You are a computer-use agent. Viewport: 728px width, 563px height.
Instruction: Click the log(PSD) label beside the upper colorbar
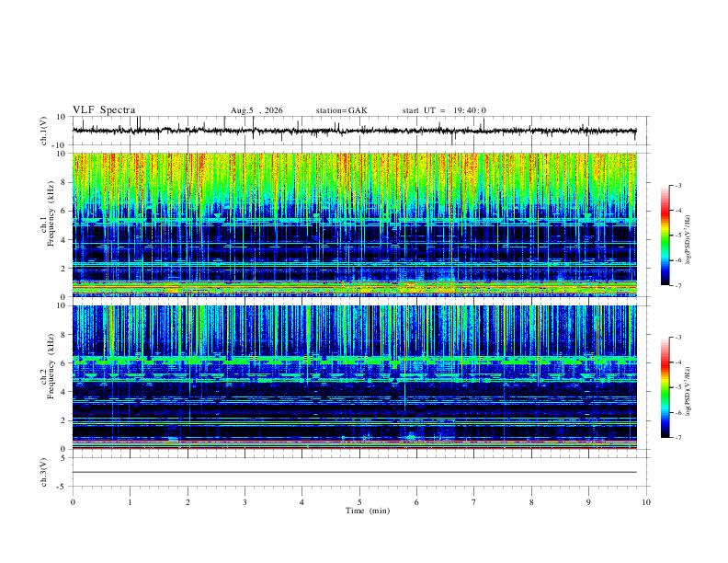(688, 239)
